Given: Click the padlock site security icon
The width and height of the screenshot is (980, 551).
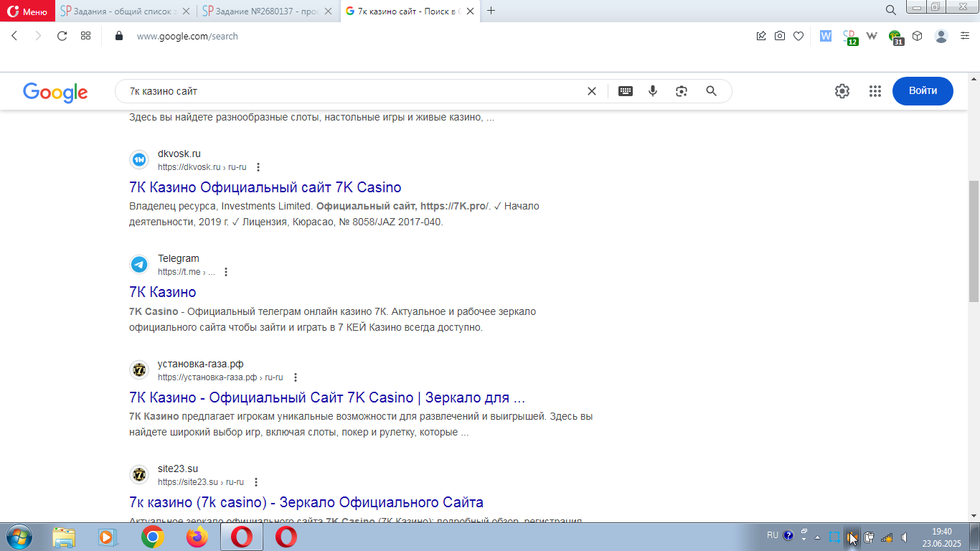Looking at the screenshot, I should pos(119,36).
